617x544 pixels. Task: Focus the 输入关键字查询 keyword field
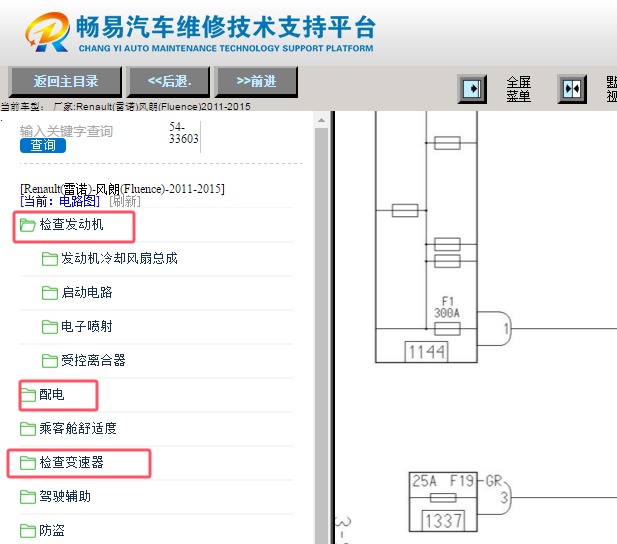(66, 131)
